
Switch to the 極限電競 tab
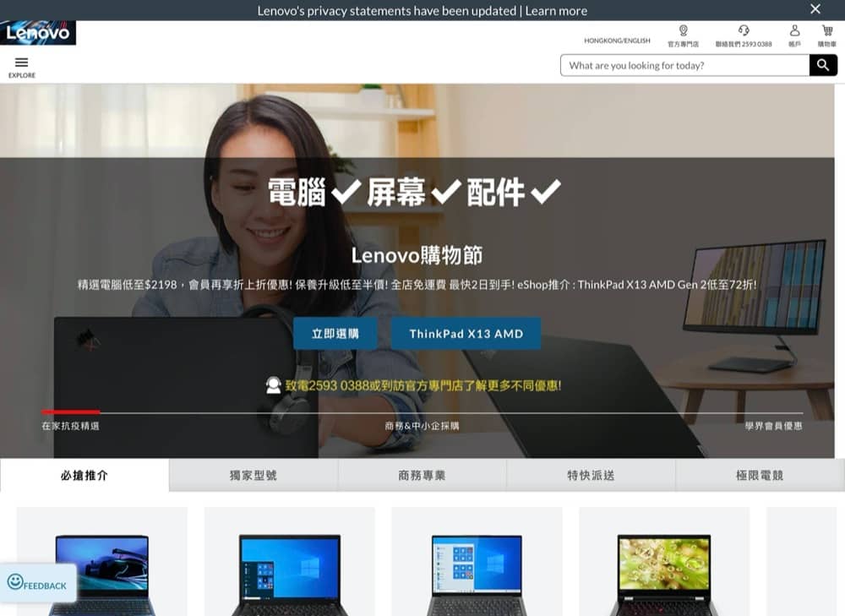click(x=760, y=476)
